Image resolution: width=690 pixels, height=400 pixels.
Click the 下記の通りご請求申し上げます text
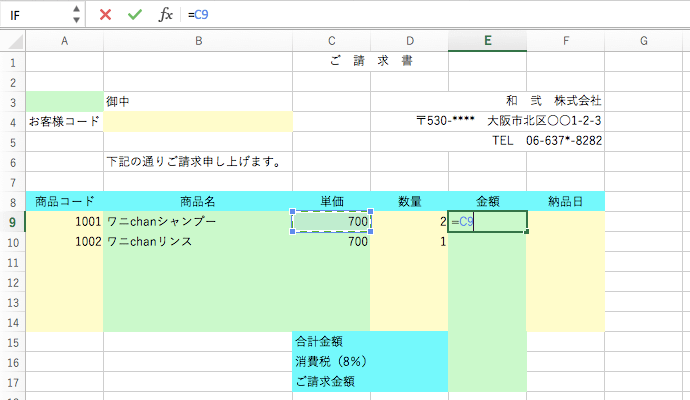[x=194, y=161]
